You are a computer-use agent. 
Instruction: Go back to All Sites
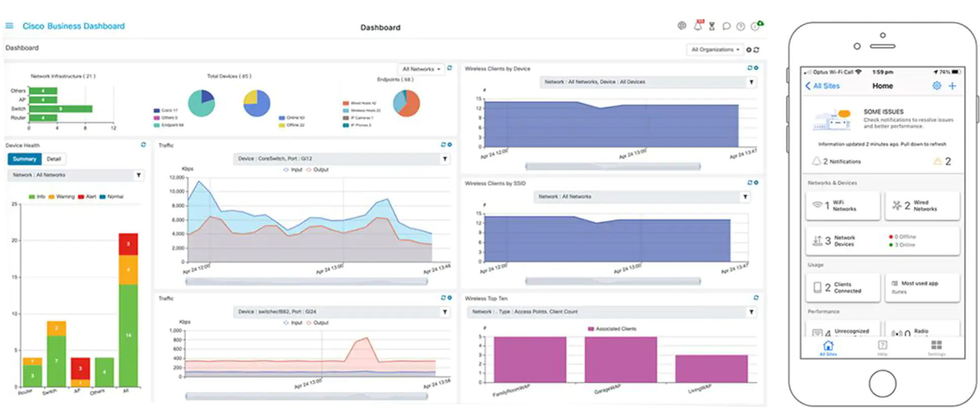[x=822, y=86]
